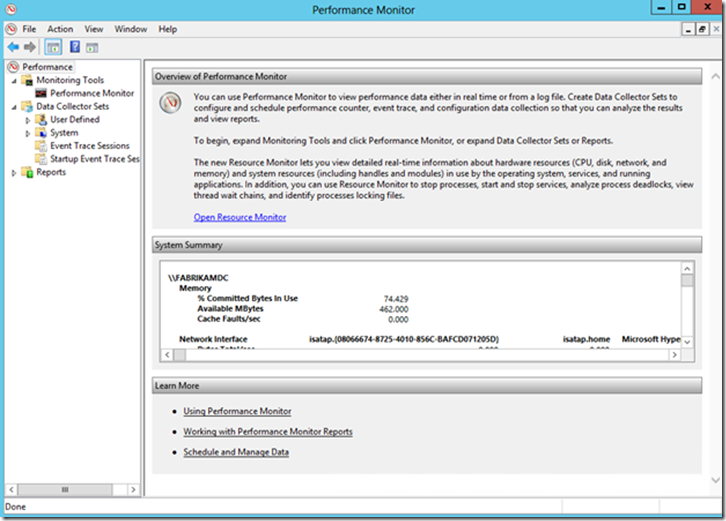The width and height of the screenshot is (726, 521).
Task: Open Working with Performance Monitor Reports link
Action: (x=268, y=431)
